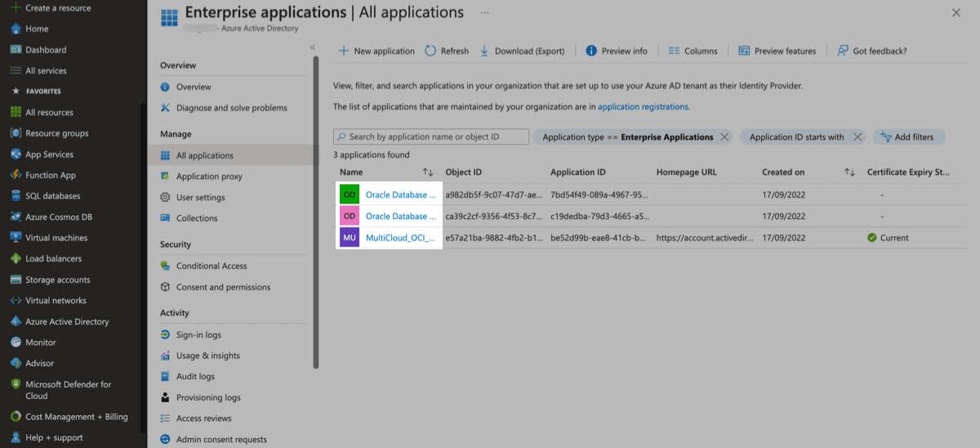Open Dashboard from the left navigation
The image size is (980, 448).
tap(46, 50)
